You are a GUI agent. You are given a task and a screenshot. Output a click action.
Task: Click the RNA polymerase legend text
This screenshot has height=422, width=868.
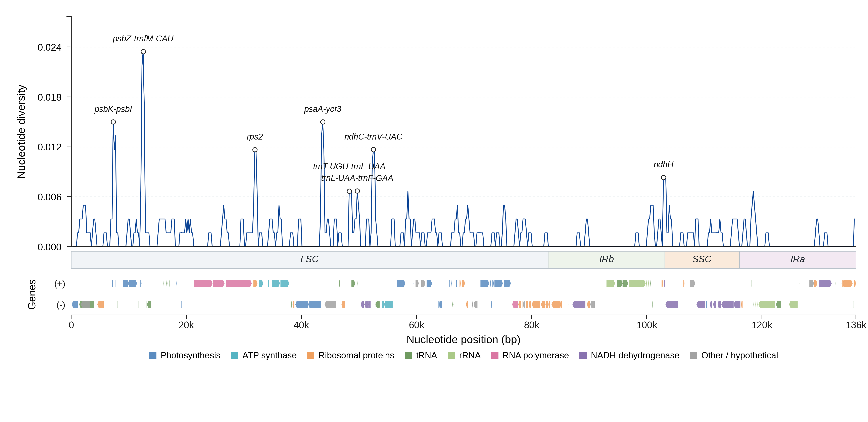[535, 355]
